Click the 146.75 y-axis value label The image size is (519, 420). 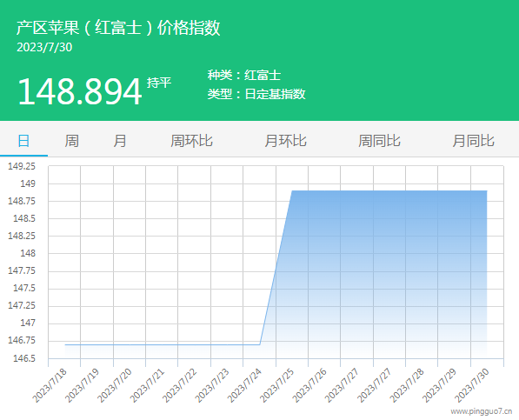(22, 340)
